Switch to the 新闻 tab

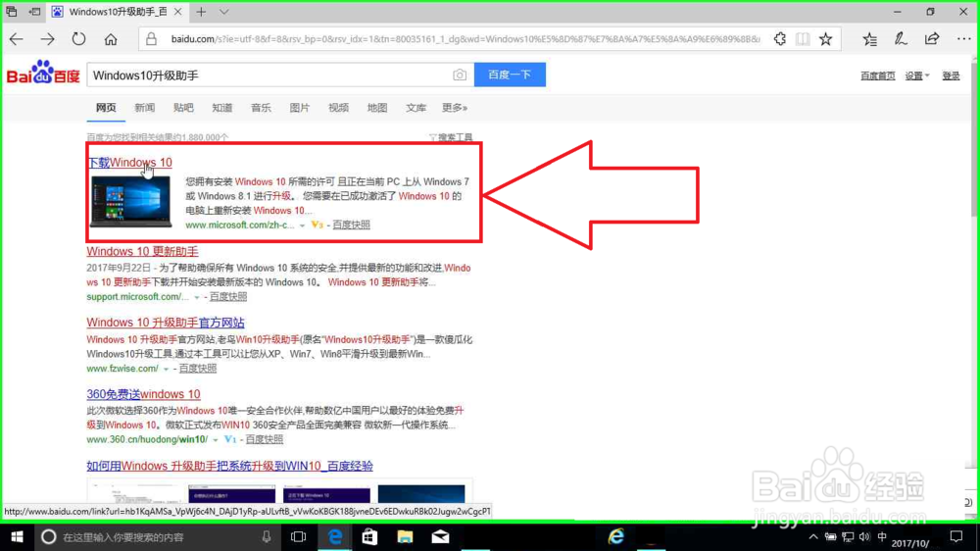click(x=144, y=108)
